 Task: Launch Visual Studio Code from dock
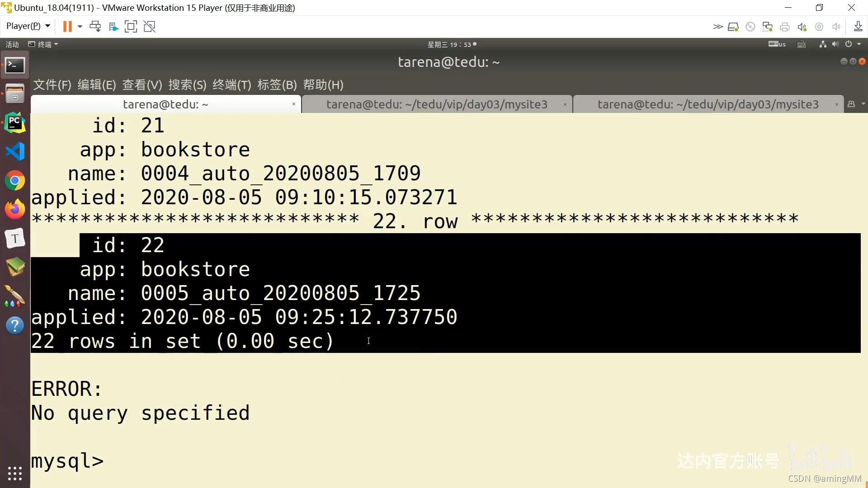coord(15,151)
